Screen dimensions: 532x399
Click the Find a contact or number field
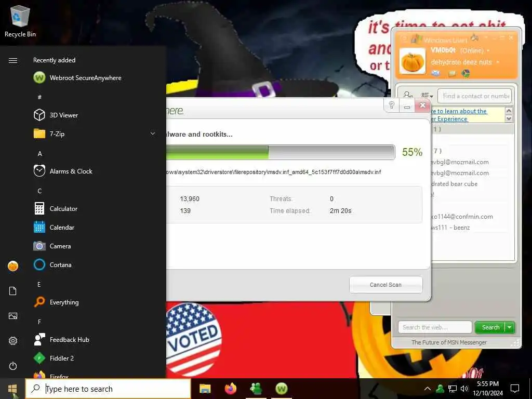[474, 96]
